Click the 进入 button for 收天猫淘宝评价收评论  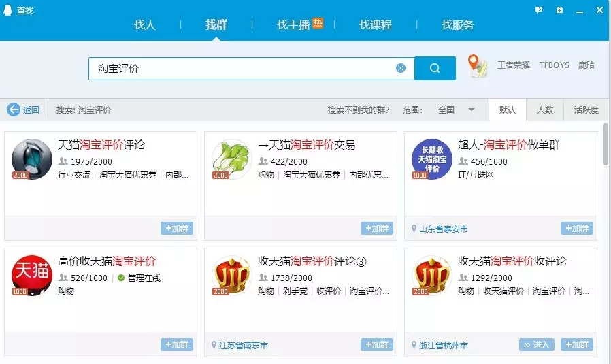pos(537,344)
